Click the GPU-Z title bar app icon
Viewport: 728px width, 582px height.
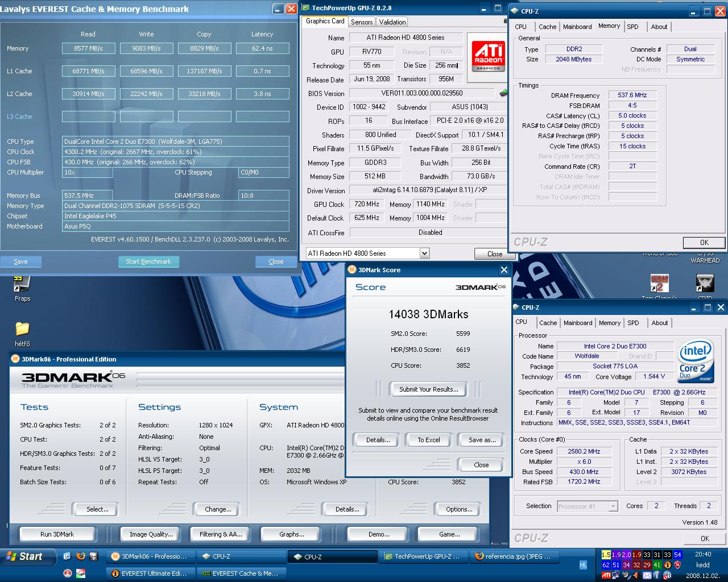(305, 8)
